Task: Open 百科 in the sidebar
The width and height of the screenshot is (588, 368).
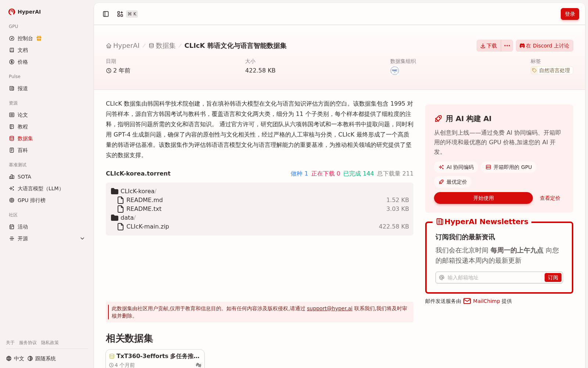Action: point(23,150)
